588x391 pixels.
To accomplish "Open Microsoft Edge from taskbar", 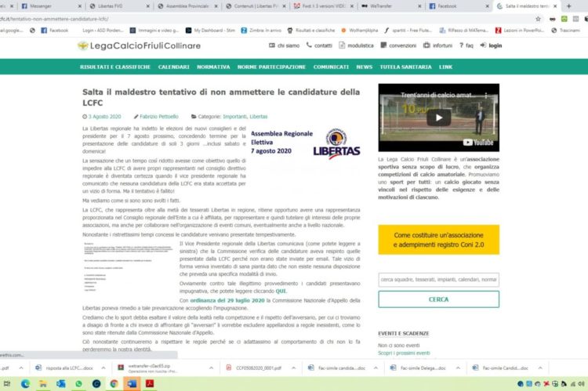I will click(x=25, y=383).
